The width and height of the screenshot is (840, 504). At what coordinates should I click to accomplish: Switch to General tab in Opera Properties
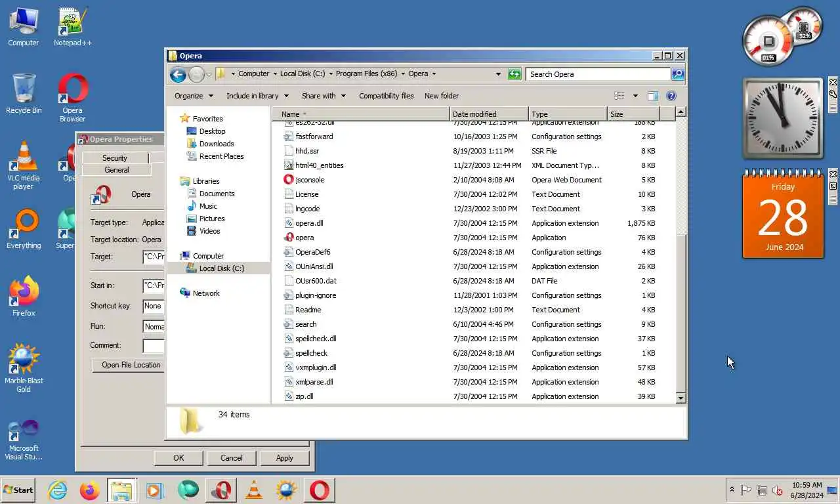point(117,170)
